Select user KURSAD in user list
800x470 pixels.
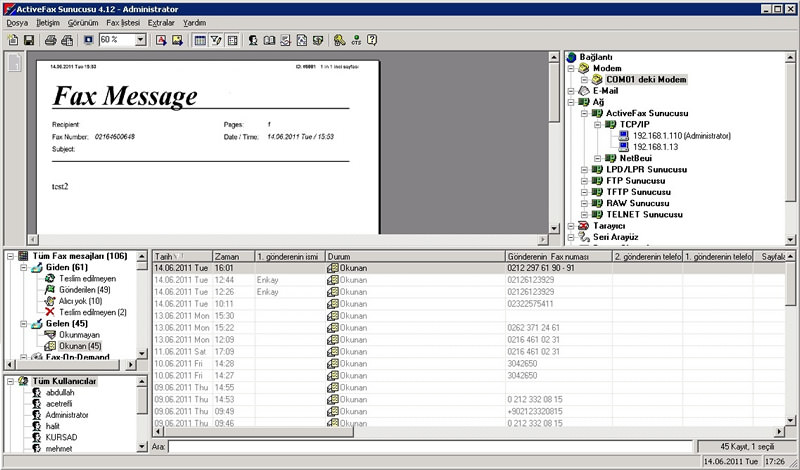click(x=61, y=437)
